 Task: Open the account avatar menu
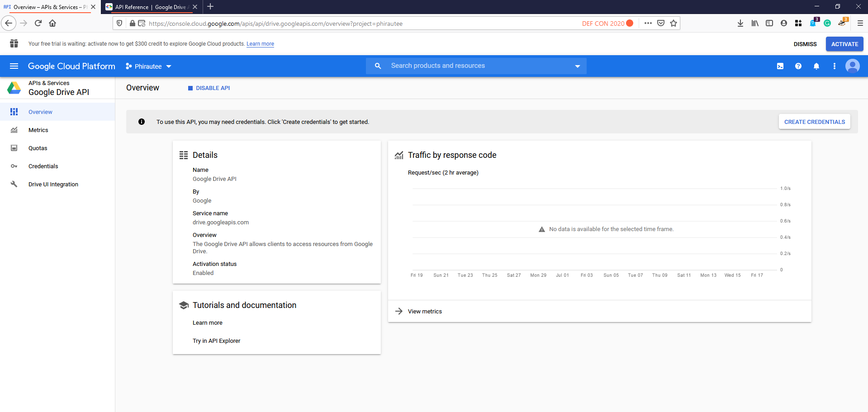coord(853,66)
